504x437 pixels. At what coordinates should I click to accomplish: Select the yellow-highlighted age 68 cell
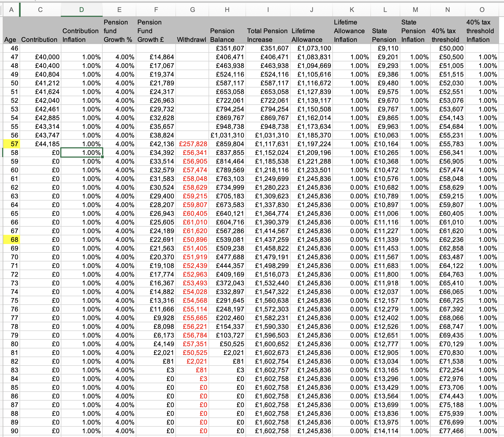[11, 240]
